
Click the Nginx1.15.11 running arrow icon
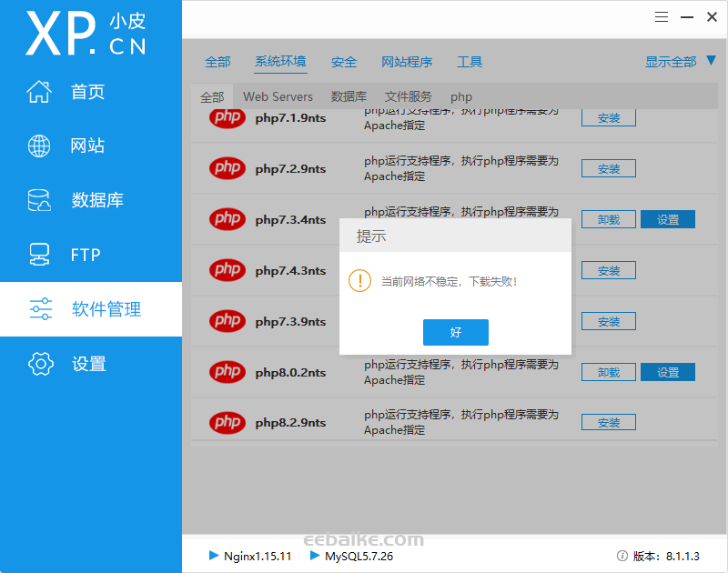[x=214, y=556]
